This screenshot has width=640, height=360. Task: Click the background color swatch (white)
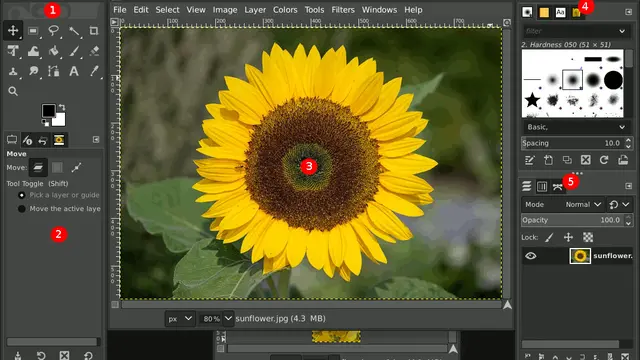pyautogui.click(x=59, y=120)
